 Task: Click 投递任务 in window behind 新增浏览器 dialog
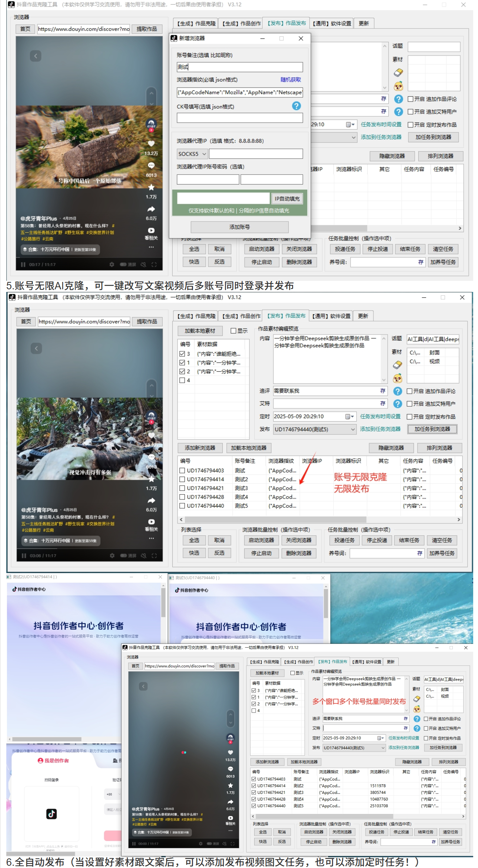345,249
